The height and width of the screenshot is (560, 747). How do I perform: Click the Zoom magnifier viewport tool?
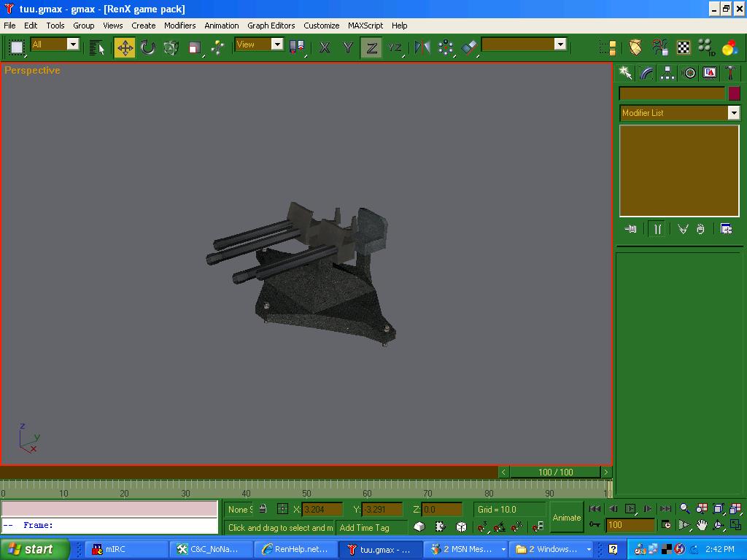(x=684, y=509)
